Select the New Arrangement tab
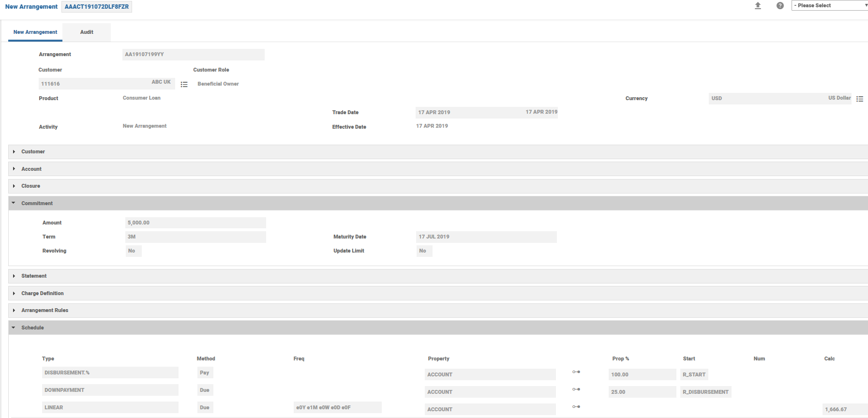The height and width of the screenshot is (418, 868). [x=35, y=32]
